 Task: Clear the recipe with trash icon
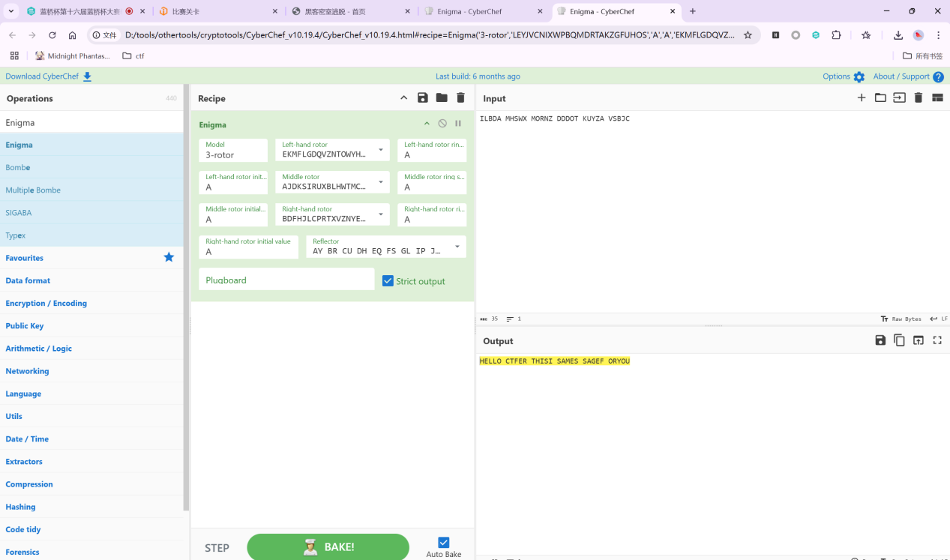pyautogui.click(x=460, y=98)
